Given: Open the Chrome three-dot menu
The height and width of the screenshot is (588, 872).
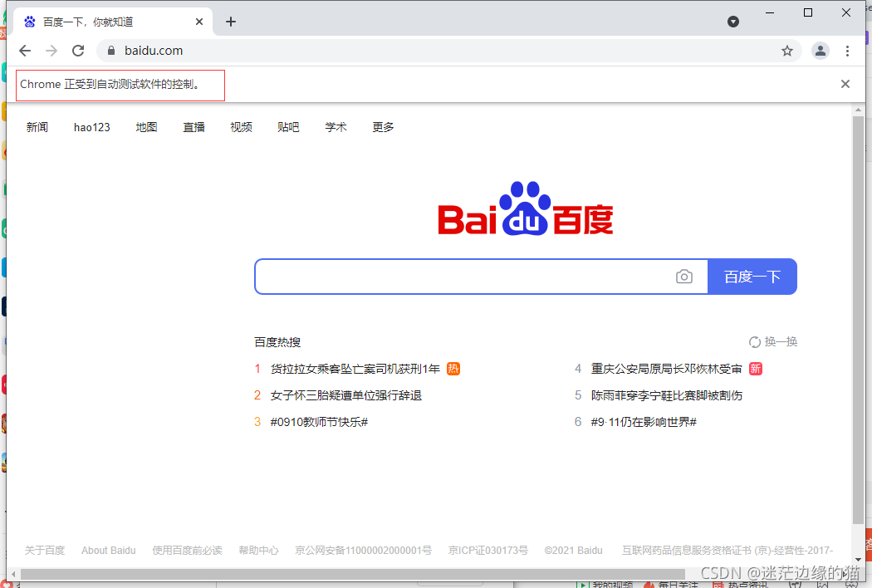Looking at the screenshot, I should point(847,51).
